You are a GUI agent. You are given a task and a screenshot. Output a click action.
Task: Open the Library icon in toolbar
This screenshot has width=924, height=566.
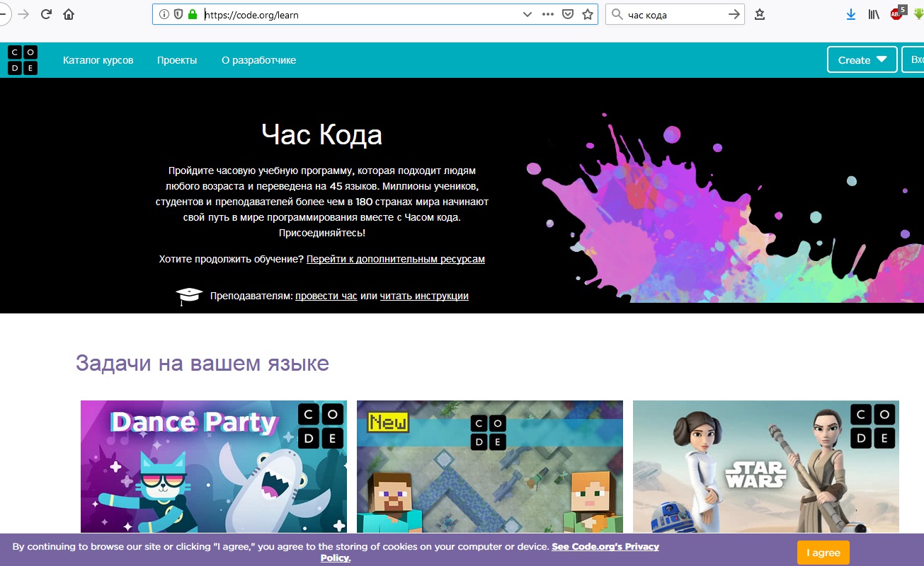click(x=874, y=14)
